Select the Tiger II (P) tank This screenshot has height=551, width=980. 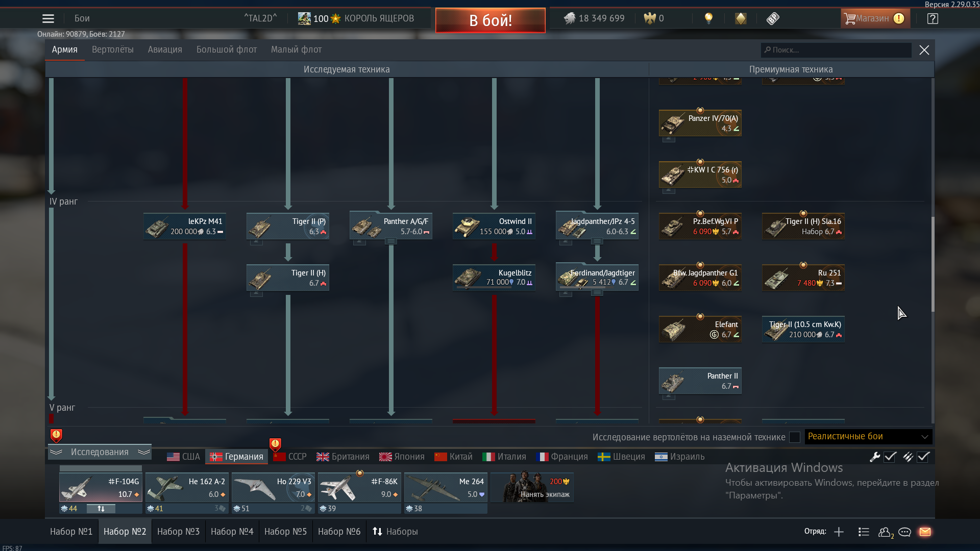coord(288,227)
